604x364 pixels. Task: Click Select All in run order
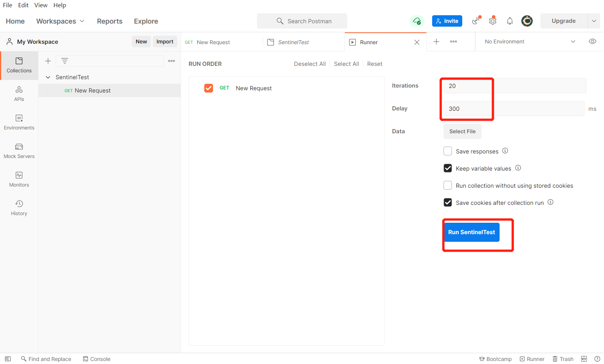tap(346, 64)
